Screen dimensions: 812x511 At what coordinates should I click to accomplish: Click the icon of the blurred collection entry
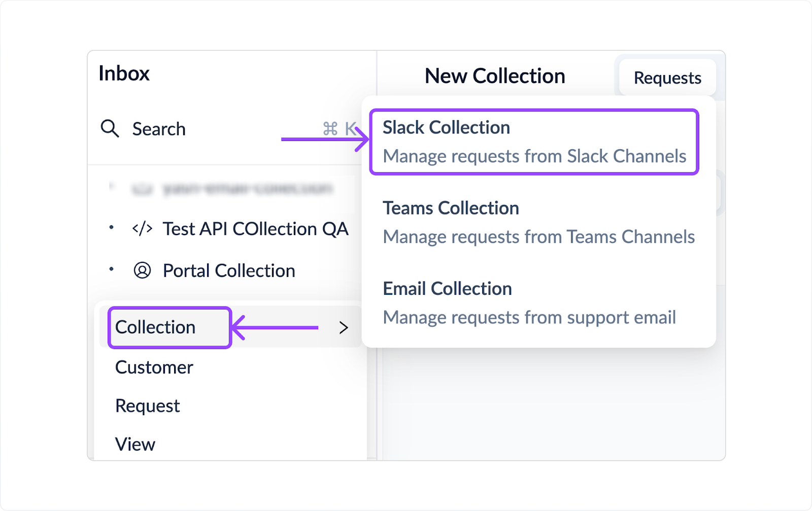click(x=143, y=188)
